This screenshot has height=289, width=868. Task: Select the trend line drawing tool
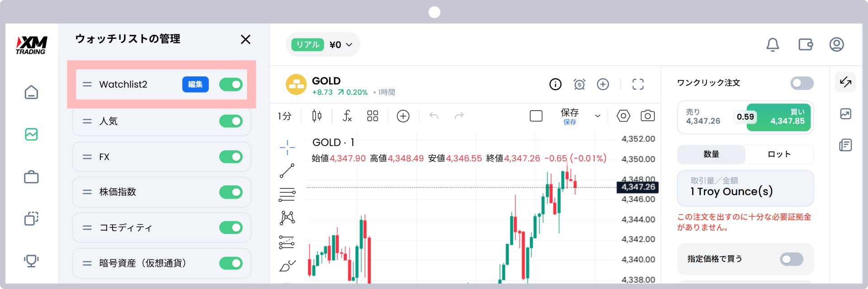pyautogui.click(x=287, y=171)
